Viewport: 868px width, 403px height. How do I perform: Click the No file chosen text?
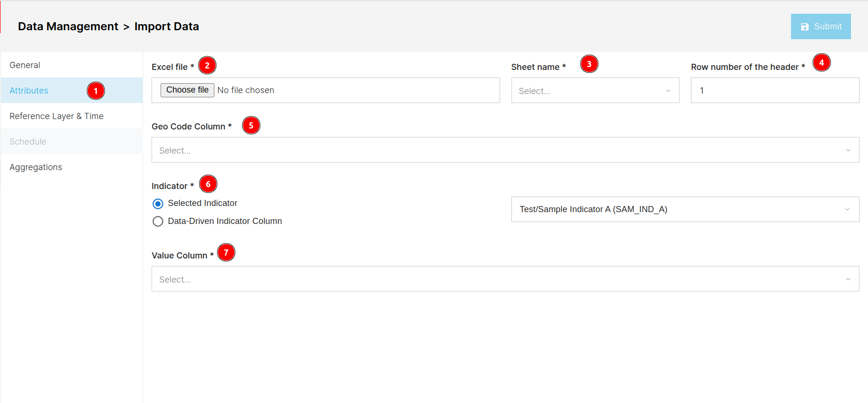tap(246, 90)
